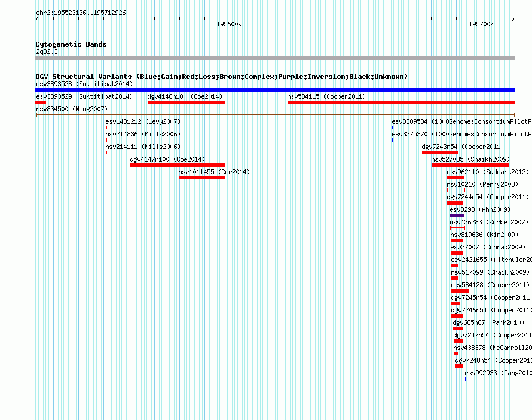
Task: Click the red bar under dgv7243n54
Action: click(440, 153)
